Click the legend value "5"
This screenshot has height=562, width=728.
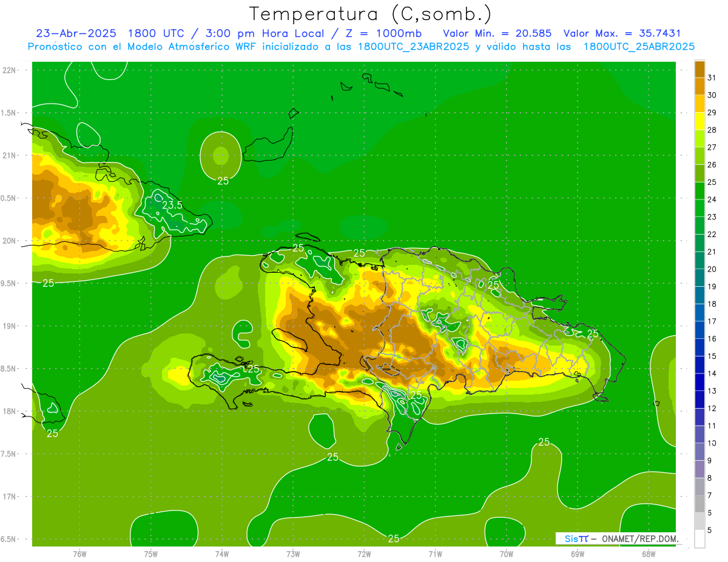point(710,530)
